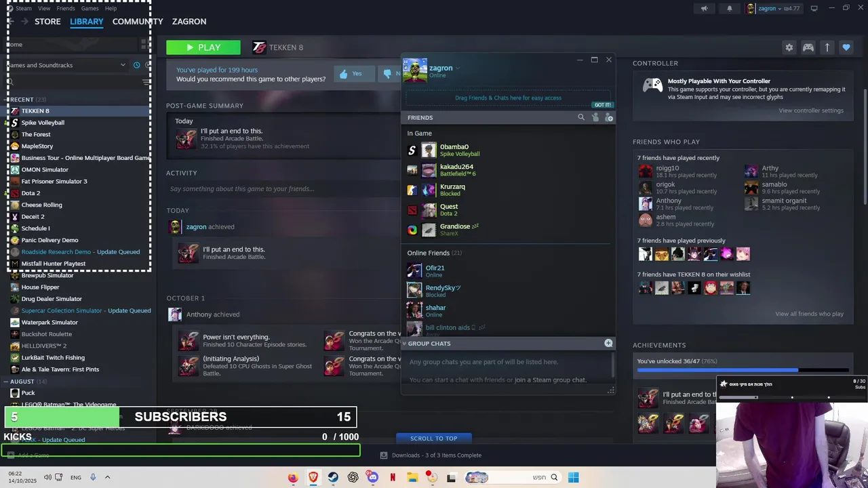The width and height of the screenshot is (868, 488).
Task: Click the Windows Start button
Action: click(x=573, y=477)
